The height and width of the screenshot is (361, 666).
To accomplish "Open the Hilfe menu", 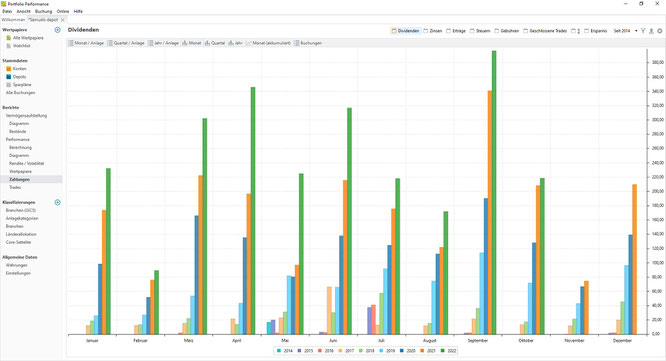I will tap(78, 11).
